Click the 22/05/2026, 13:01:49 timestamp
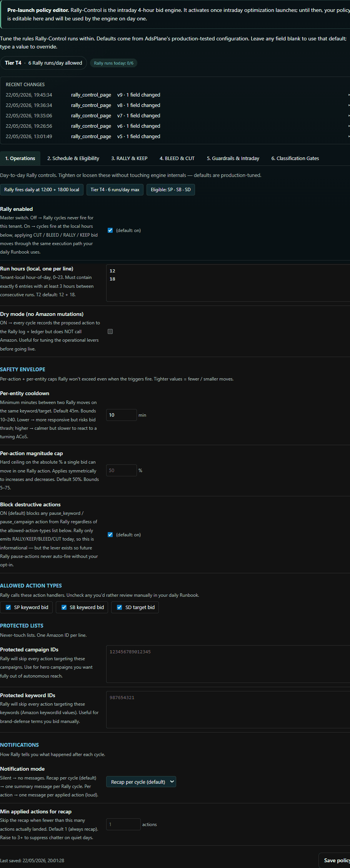Viewport: 350px width, 868px height. (29, 136)
